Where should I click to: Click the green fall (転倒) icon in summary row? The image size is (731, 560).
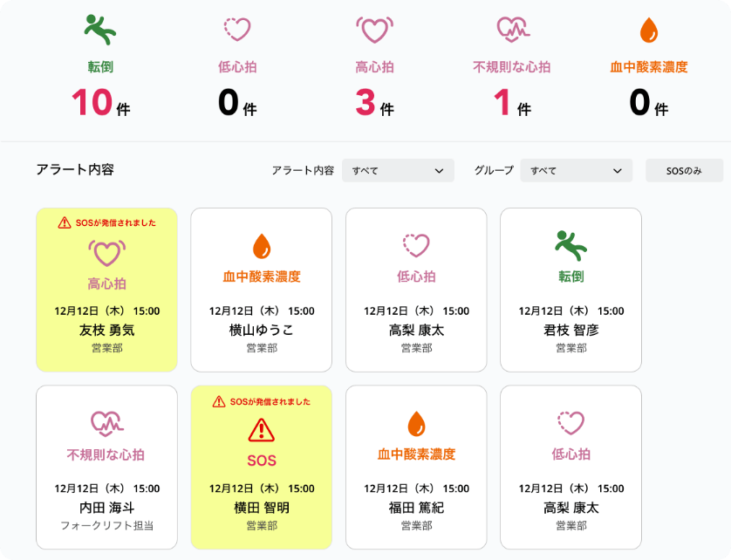click(x=100, y=31)
